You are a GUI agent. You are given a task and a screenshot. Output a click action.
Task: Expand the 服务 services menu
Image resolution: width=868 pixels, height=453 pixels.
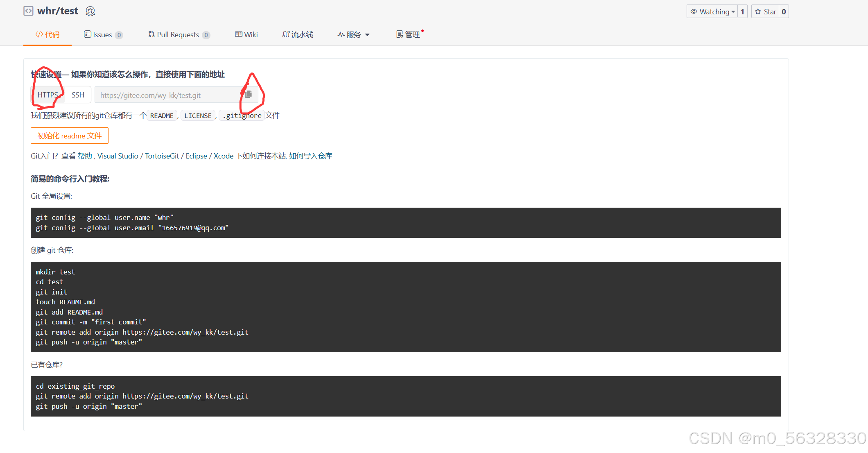[x=354, y=34]
